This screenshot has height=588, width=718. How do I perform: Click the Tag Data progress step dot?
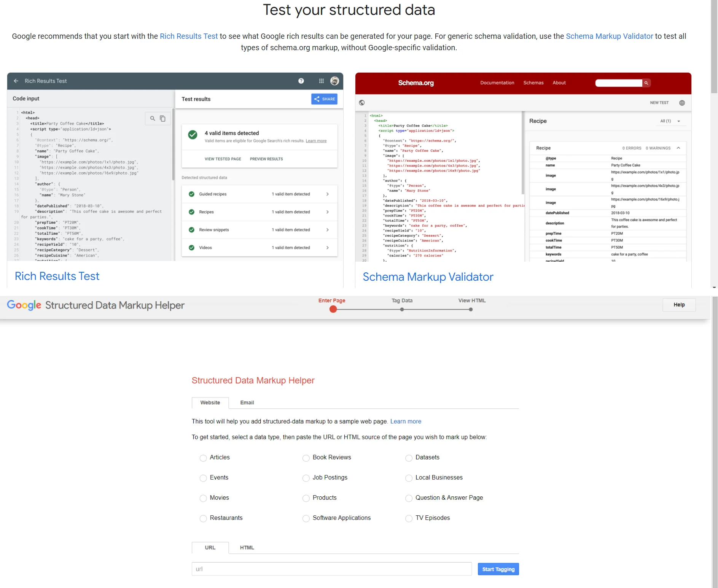point(402,310)
